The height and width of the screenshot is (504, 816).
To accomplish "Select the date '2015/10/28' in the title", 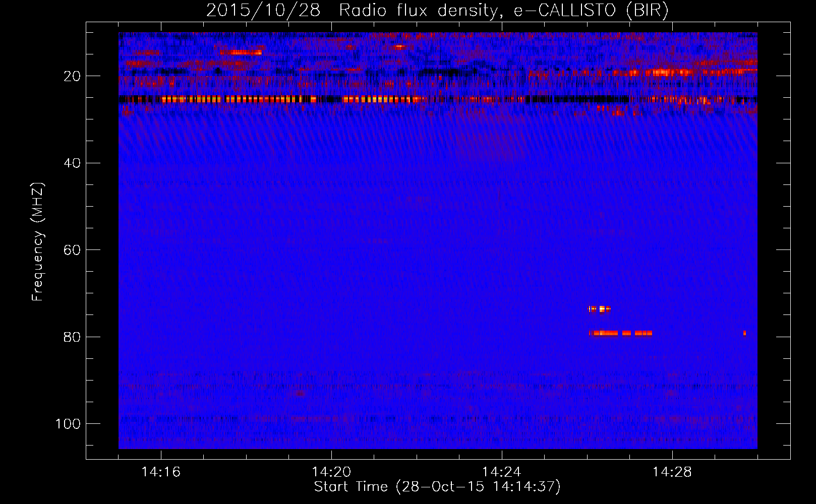I will (x=263, y=10).
